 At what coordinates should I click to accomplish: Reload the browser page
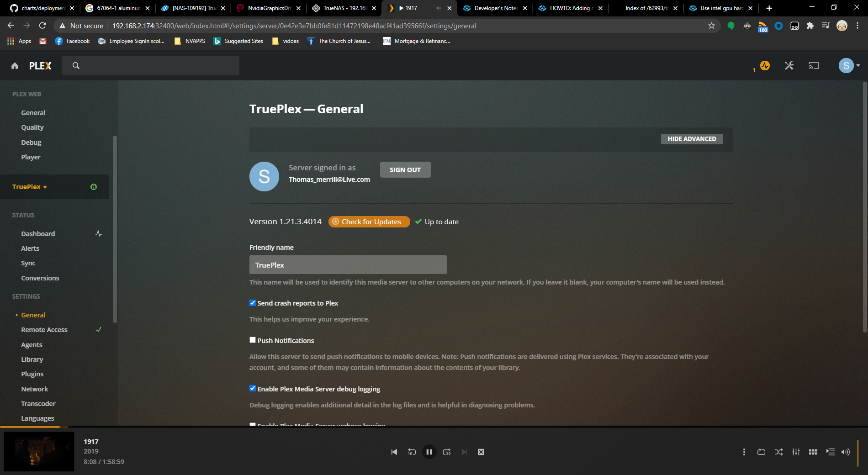pos(42,26)
